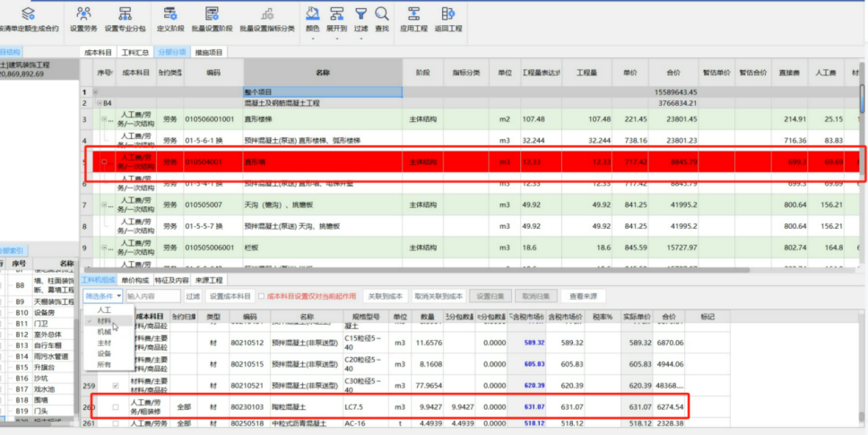Focus the 输入内容 filter text field
This screenshot has height=435, width=868.
[153, 297]
